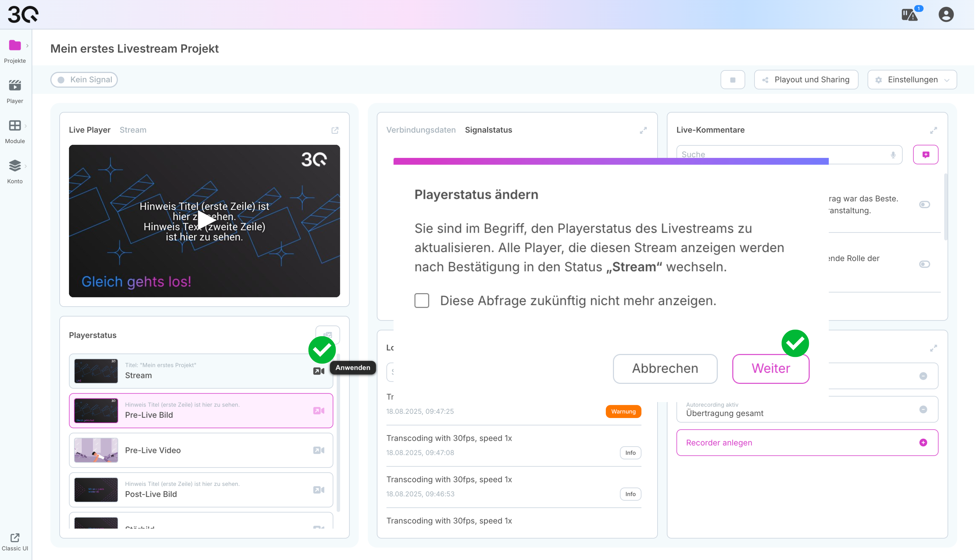Viewport: 977px width, 560px height.
Task: Check 'Diese Abfrage zukünftig nicht mehr anzeigen'
Action: pos(423,301)
